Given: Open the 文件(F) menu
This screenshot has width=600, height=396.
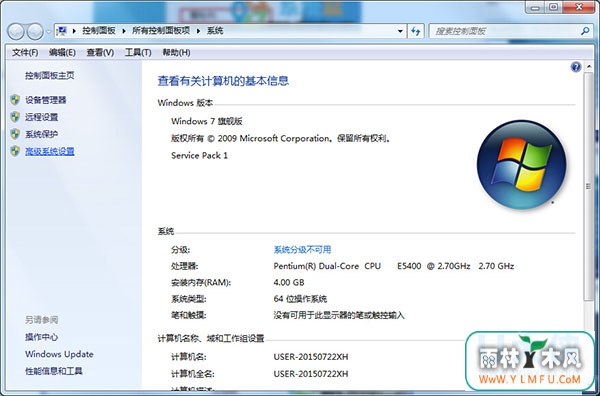Looking at the screenshot, I should (25, 52).
